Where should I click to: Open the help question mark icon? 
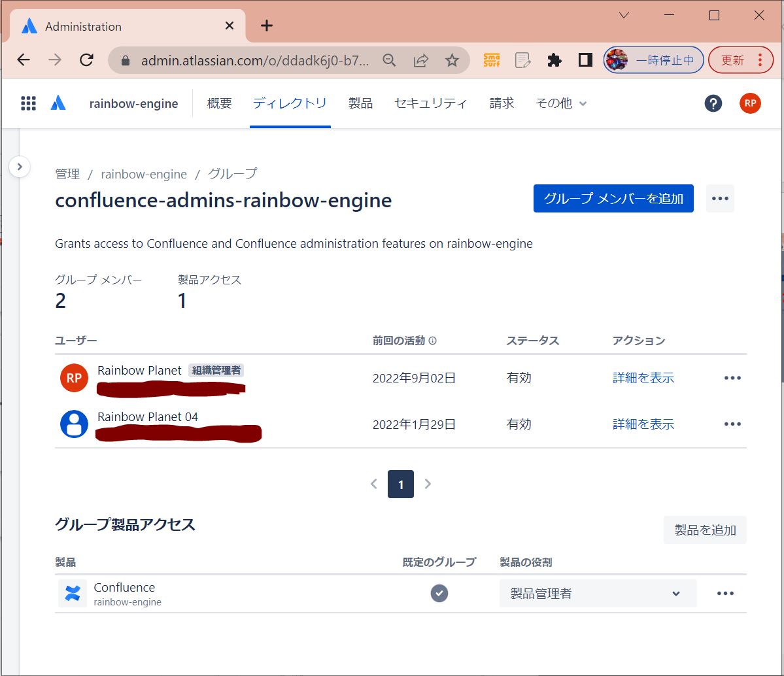coord(713,103)
